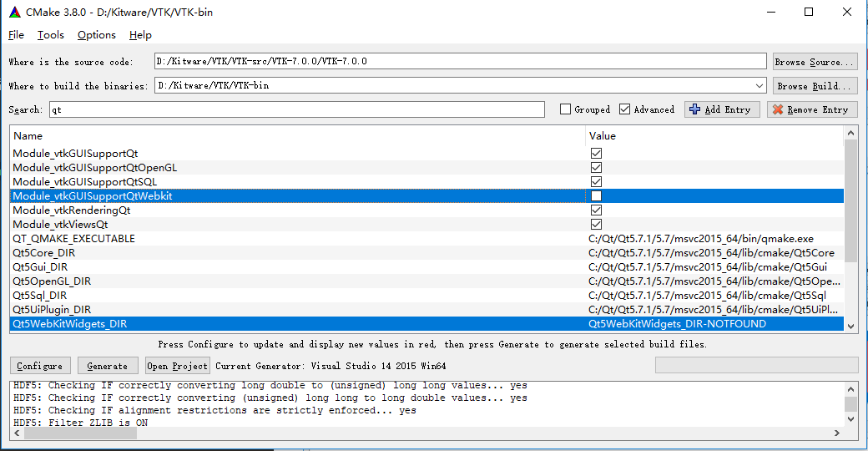Click the red X Remove Entry icon
This screenshot has width=868, height=451.
pyautogui.click(x=778, y=109)
